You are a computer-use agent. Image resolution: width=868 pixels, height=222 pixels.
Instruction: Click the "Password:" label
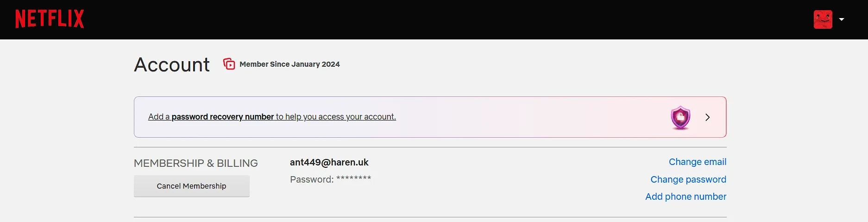point(312,179)
